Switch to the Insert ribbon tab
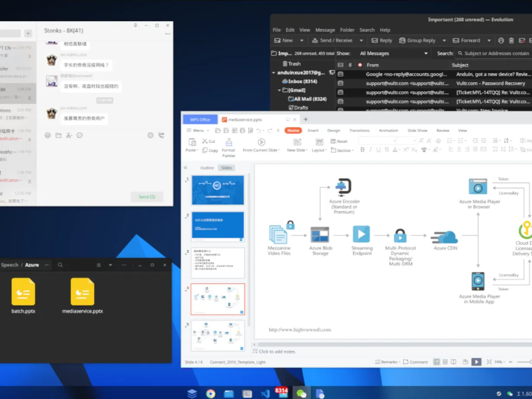 click(313, 130)
